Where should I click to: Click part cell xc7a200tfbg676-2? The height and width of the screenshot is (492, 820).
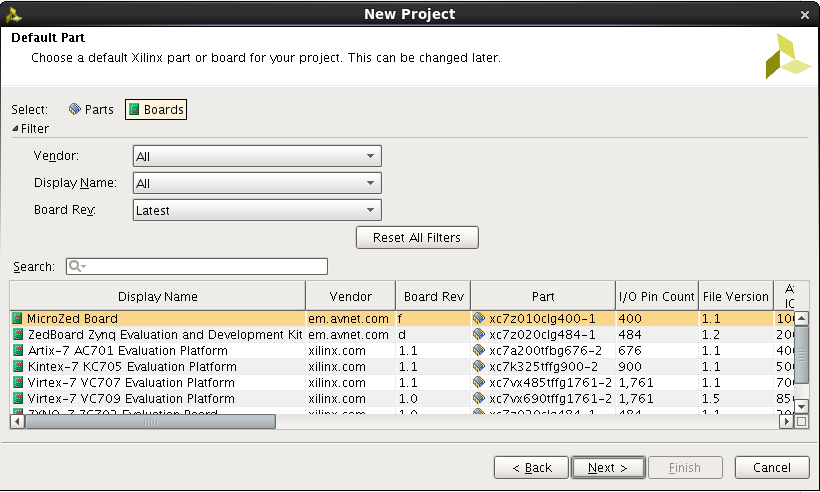click(543, 350)
